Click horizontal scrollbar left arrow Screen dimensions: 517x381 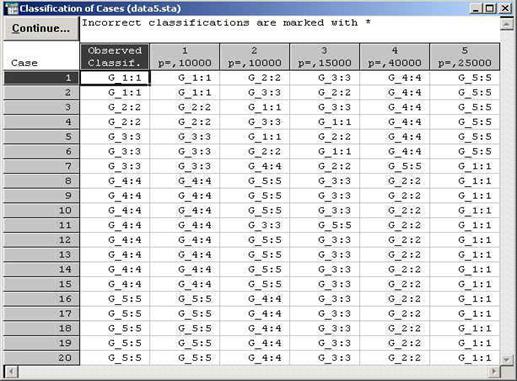coord(11,371)
